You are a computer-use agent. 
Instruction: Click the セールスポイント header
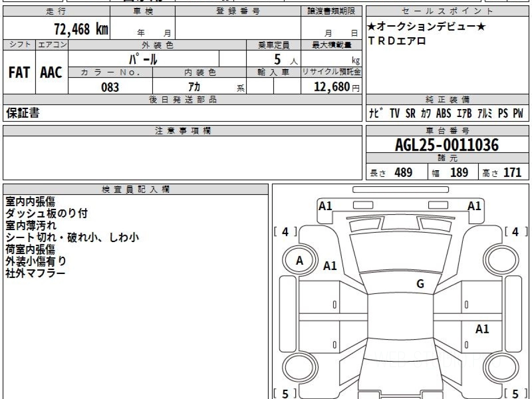tap(448, 12)
